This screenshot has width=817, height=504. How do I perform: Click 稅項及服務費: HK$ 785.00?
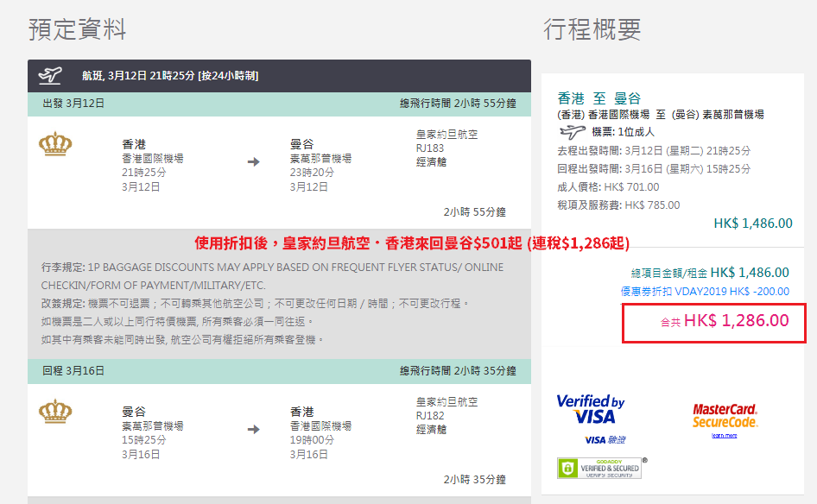[618, 205]
